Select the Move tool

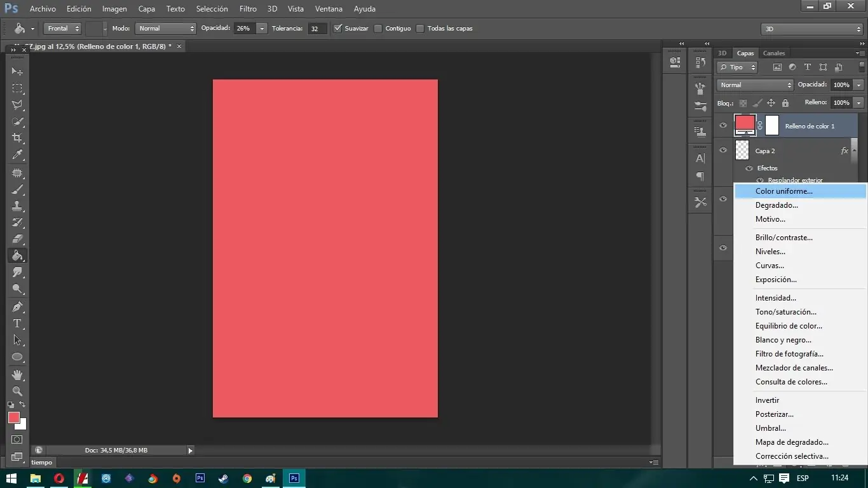click(x=18, y=71)
